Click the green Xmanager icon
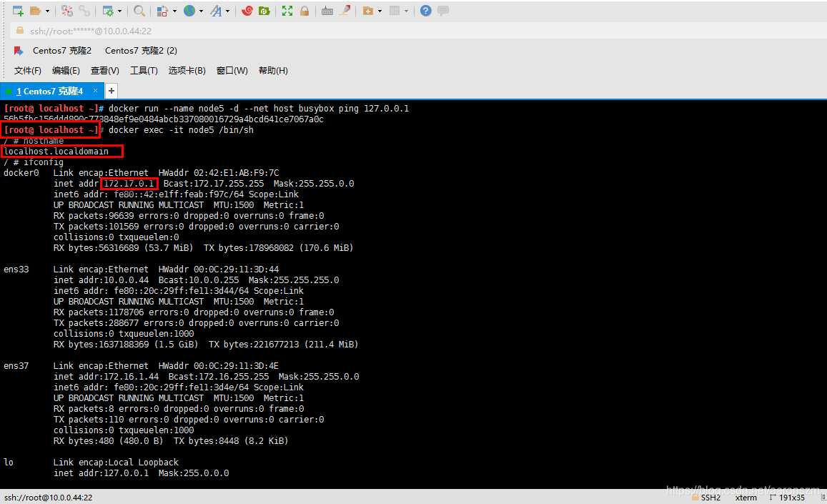The height and width of the screenshot is (504, 827). coord(264,11)
